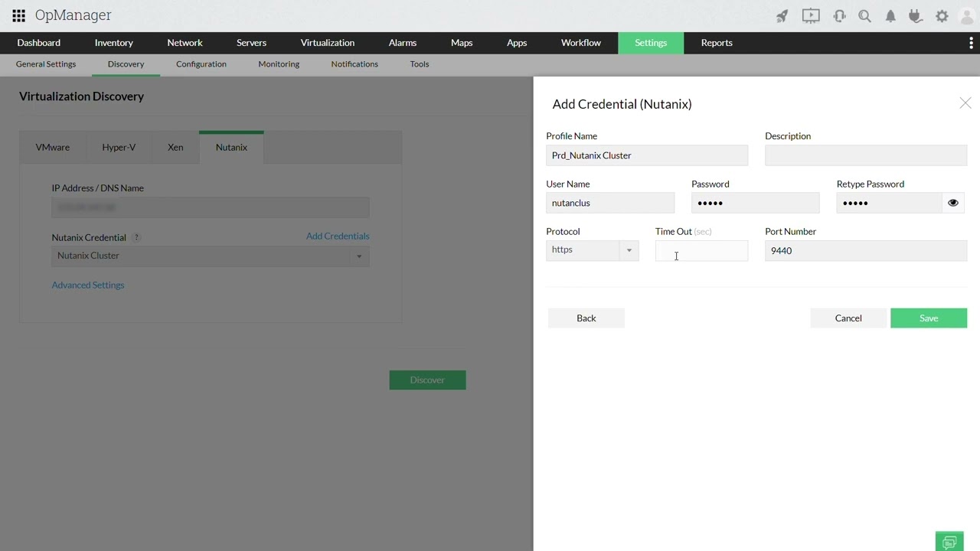Viewport: 980px width, 551px height.
Task: Open the Alarms menu
Action: (x=403, y=43)
